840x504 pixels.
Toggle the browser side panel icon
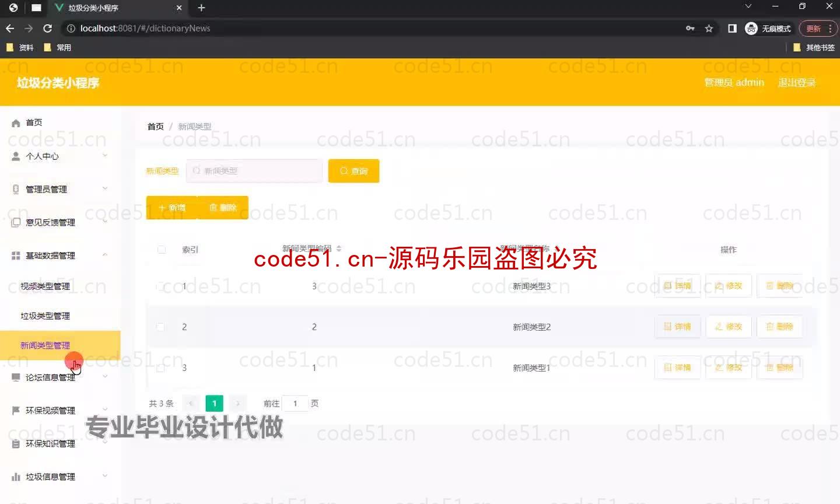(x=732, y=28)
